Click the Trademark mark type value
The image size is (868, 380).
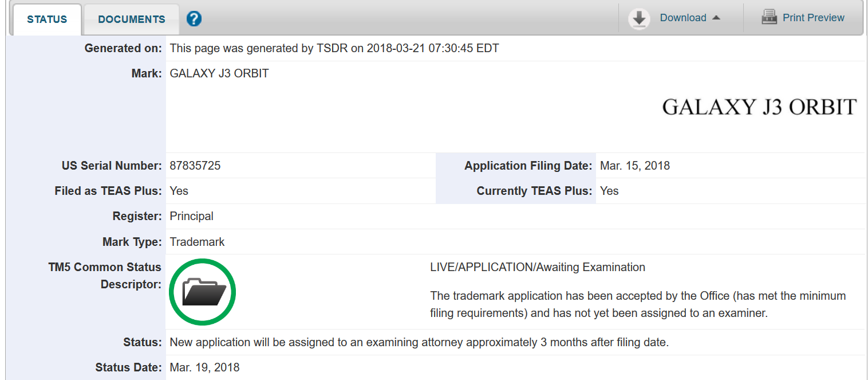click(197, 242)
